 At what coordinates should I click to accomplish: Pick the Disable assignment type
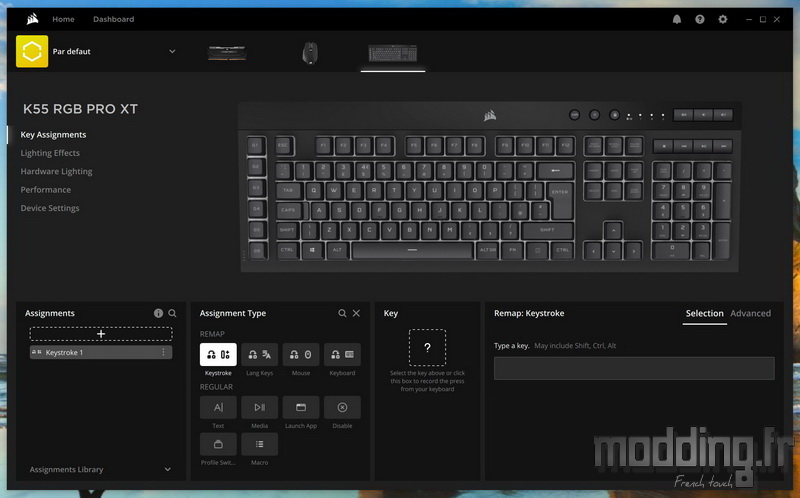[x=342, y=407]
